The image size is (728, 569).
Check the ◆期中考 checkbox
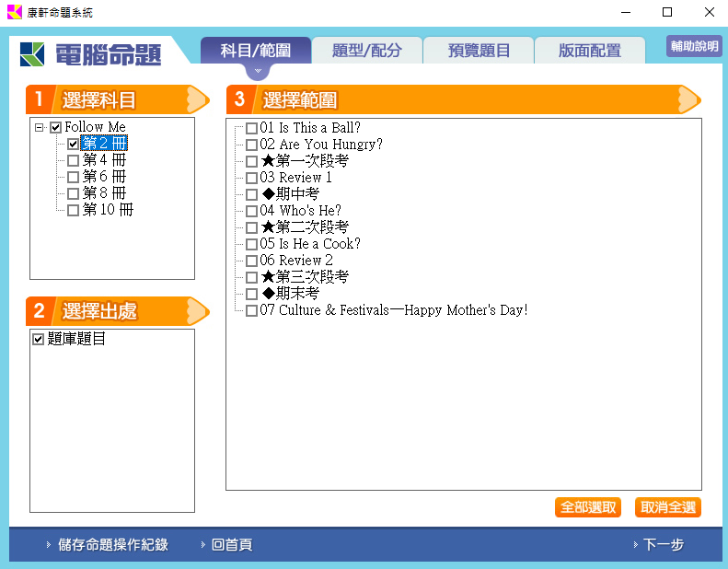coord(251,194)
